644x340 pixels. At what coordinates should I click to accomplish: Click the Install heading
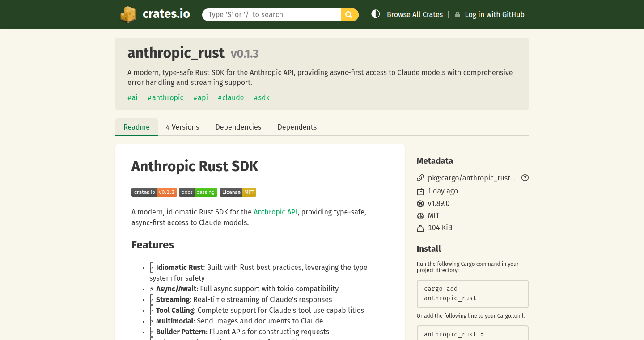[429, 249]
